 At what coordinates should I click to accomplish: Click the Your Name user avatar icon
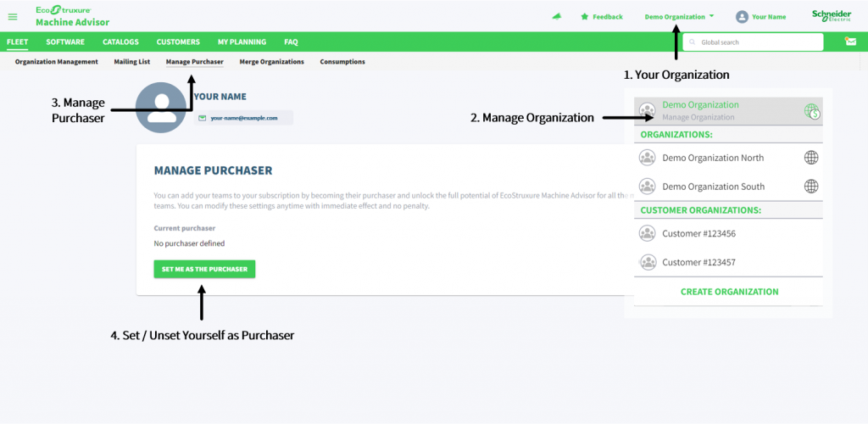click(x=742, y=17)
